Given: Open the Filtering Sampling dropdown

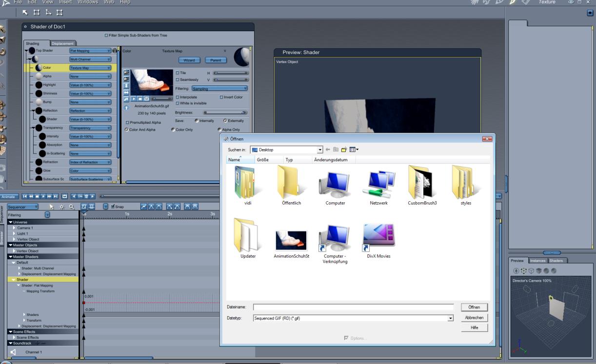Looking at the screenshot, I should (x=219, y=89).
